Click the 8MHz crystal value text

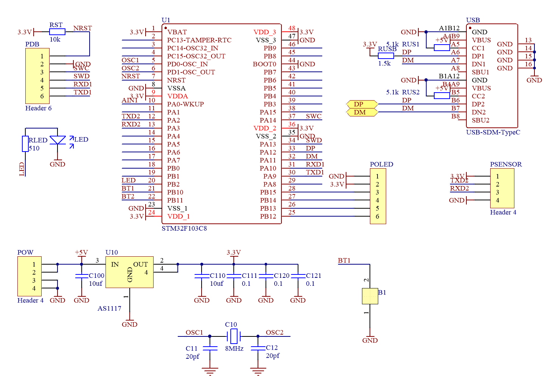click(234, 349)
